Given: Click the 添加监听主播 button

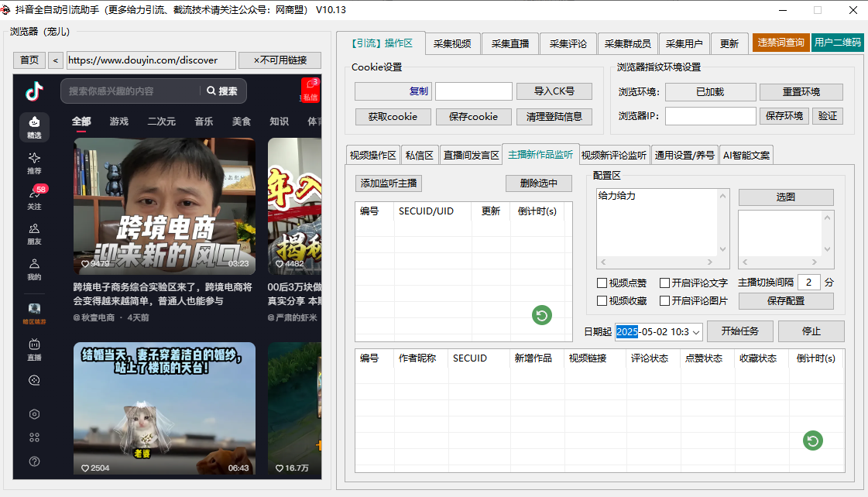Looking at the screenshot, I should (389, 183).
